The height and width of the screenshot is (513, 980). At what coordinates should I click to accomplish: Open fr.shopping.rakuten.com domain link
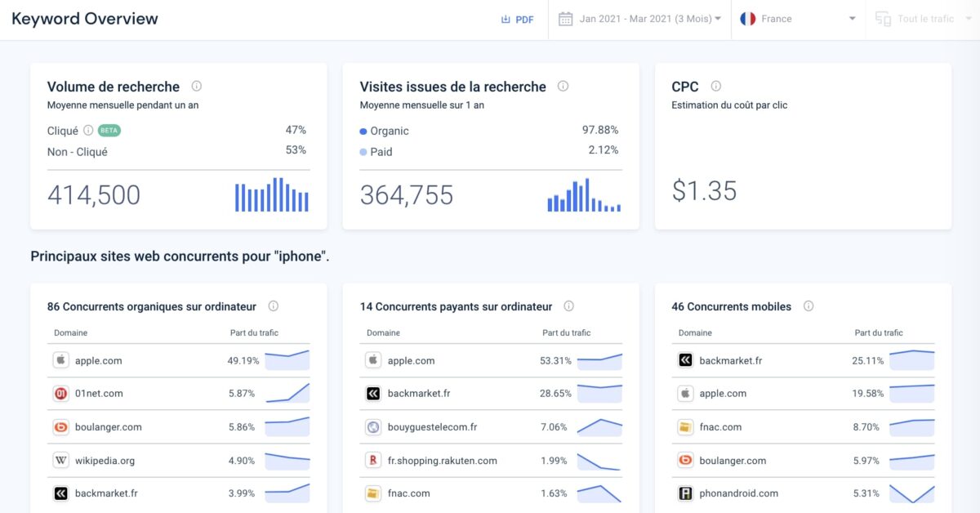pos(442,461)
